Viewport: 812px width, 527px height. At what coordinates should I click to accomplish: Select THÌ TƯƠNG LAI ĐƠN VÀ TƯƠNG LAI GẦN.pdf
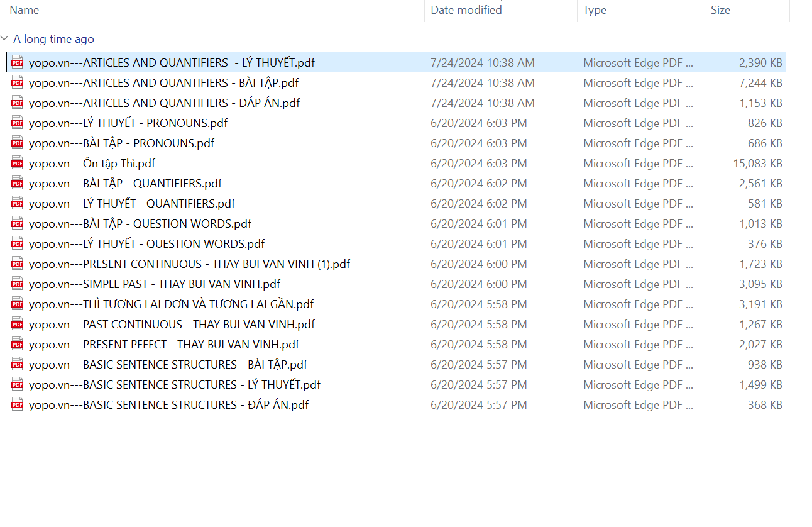click(171, 304)
